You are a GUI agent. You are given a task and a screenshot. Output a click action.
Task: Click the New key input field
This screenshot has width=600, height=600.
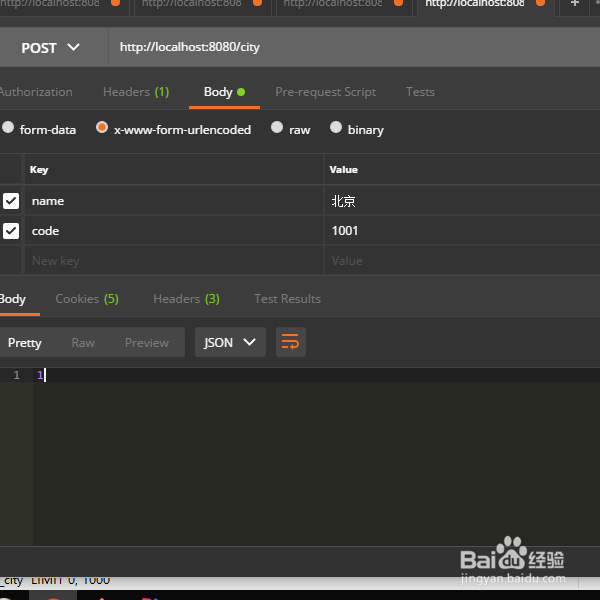(174, 261)
